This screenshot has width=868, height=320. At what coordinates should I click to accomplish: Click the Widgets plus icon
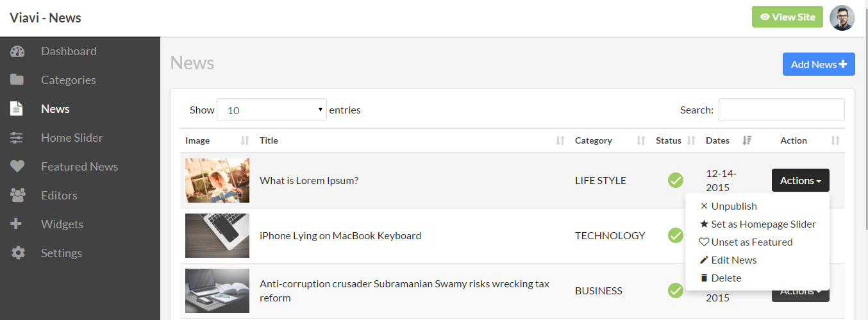point(17,224)
